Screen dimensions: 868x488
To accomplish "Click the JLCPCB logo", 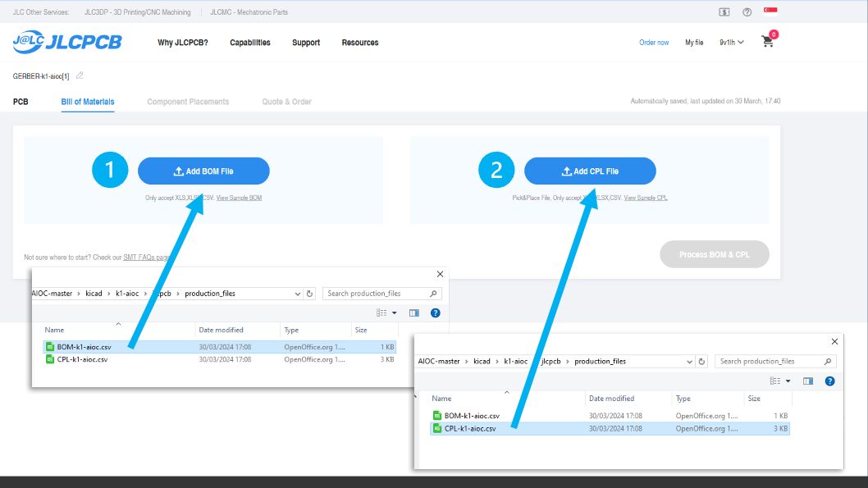I will tap(67, 42).
